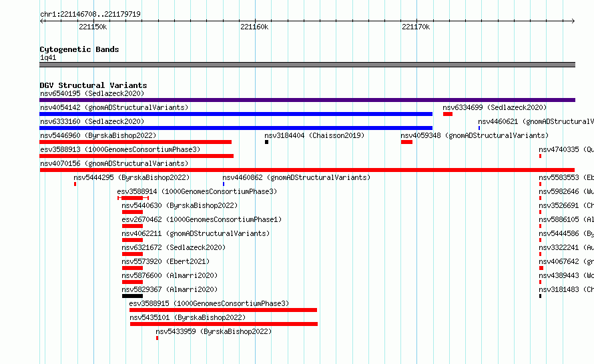Click nsv6321672 (Sedlazeck2020) label
Screen dimensions: 594x364
tap(174, 247)
